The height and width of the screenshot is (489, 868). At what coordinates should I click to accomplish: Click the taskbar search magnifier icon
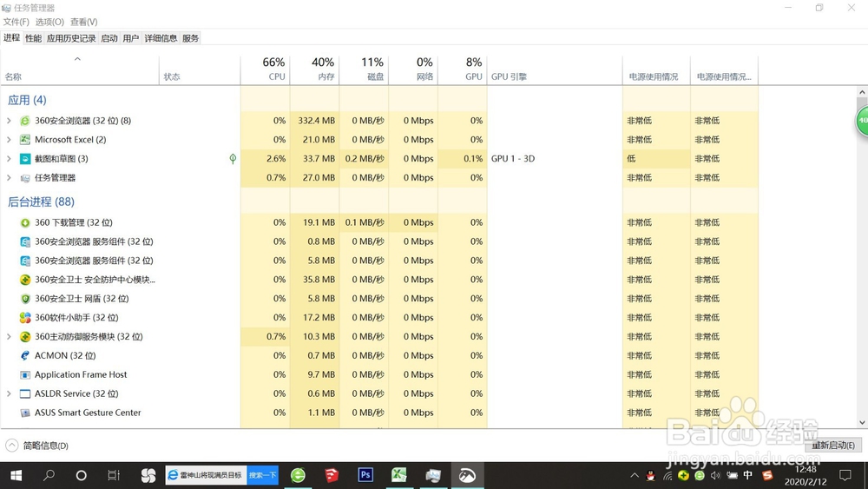(x=49, y=475)
